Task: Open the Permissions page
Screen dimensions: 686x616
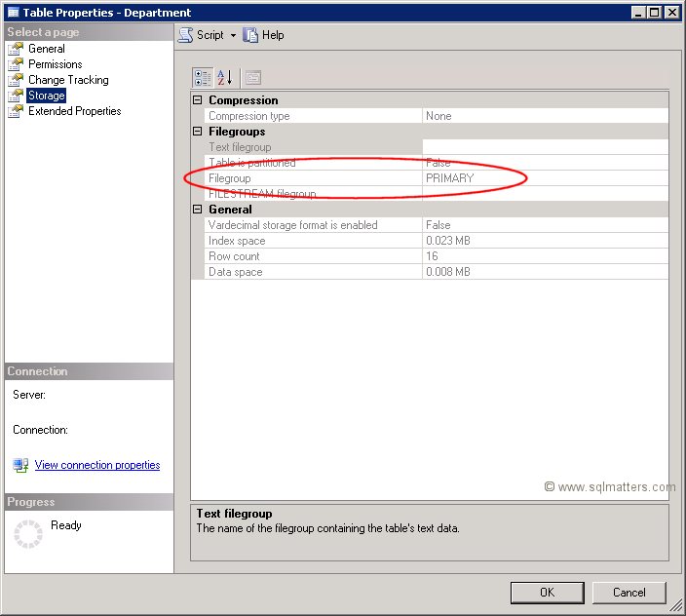Action: click(55, 64)
